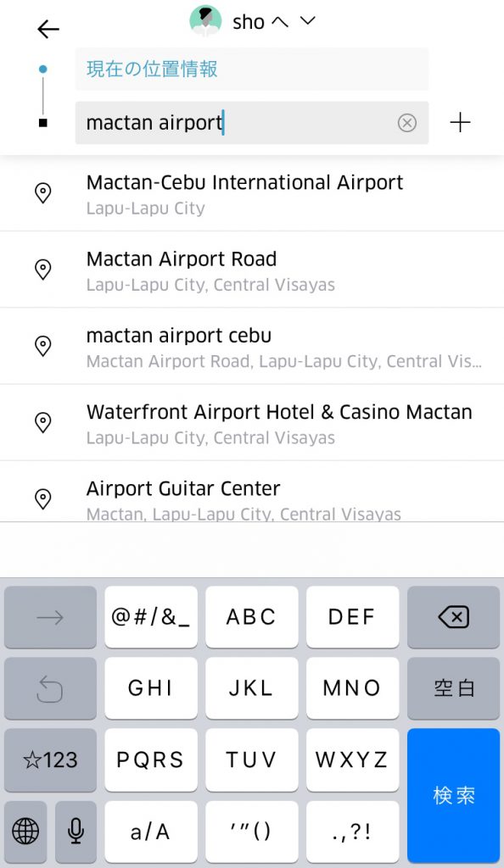Screen dimensions: 504x868
Task: Tap the blue 検索 search key
Action: click(x=454, y=795)
